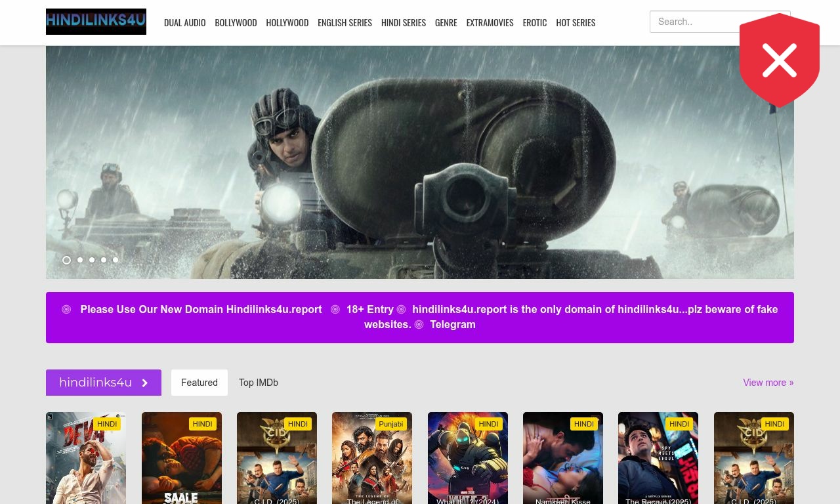Screen dimensions: 840x504
Task: Click the only domain beware notice link
Action: pos(571,317)
